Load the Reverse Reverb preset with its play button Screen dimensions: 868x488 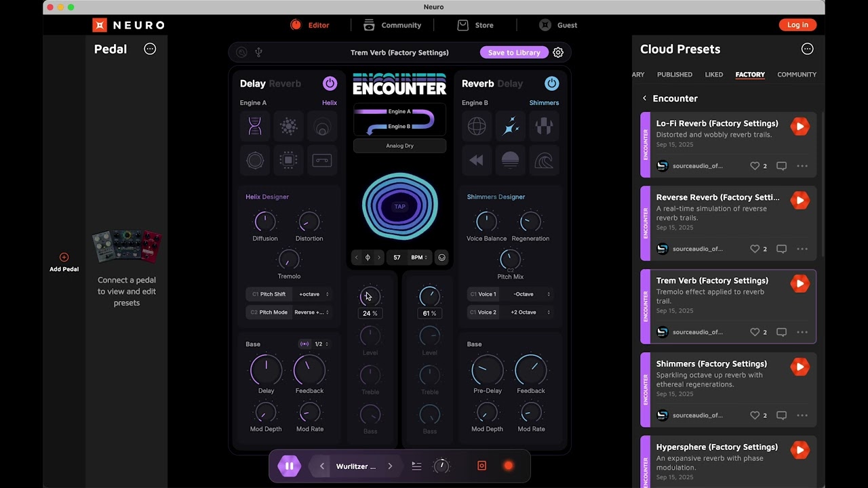800,200
